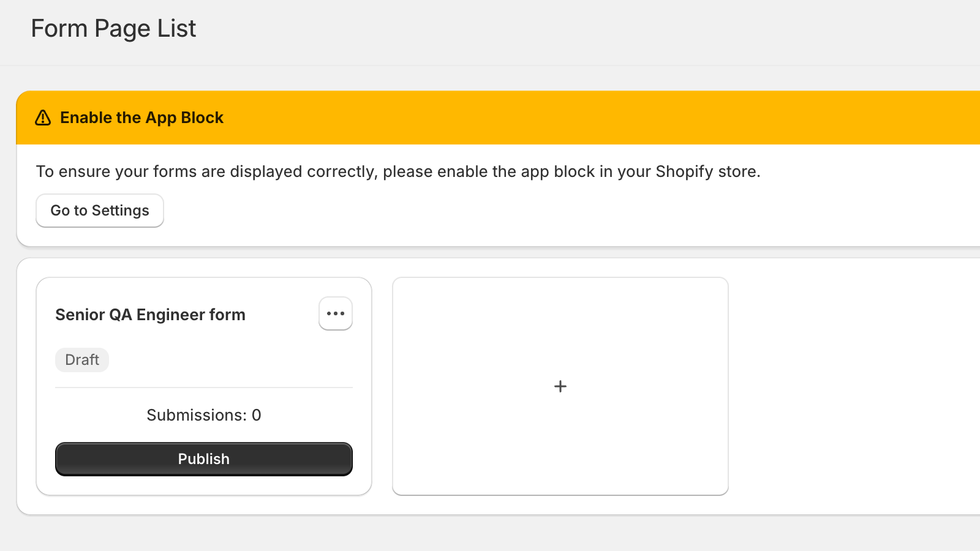Screen dimensions: 980x551
Task: Click the word Submissions on form card
Action: 196,415
